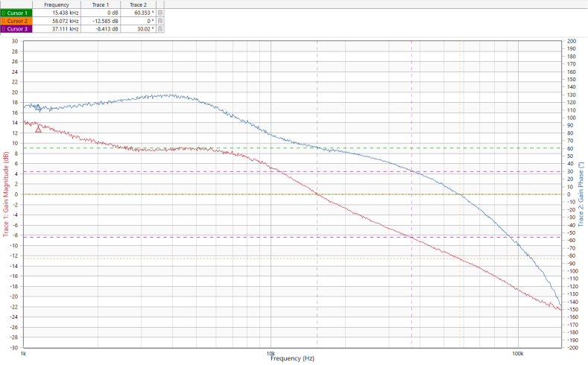Viewport: 588px width, 365px height.
Task: Click the Trace 2 column header
Action: click(139, 5)
